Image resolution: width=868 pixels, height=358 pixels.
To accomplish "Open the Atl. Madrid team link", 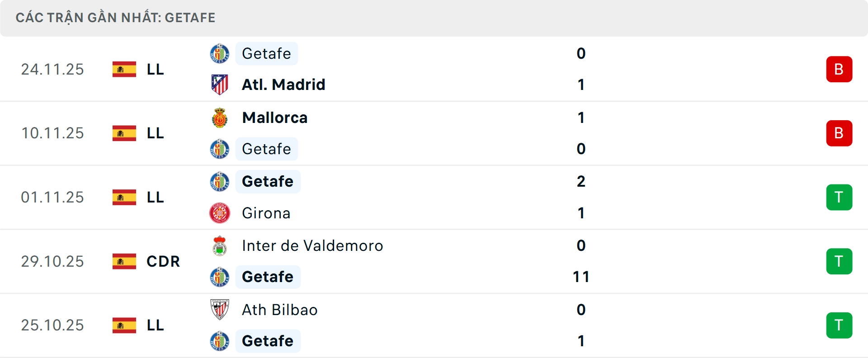I will pyautogui.click(x=283, y=85).
